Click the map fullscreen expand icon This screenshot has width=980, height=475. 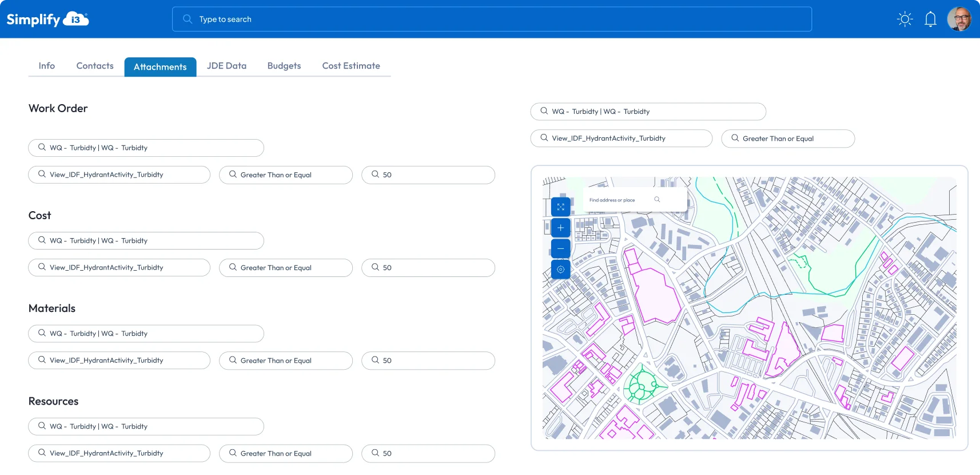[560, 207]
